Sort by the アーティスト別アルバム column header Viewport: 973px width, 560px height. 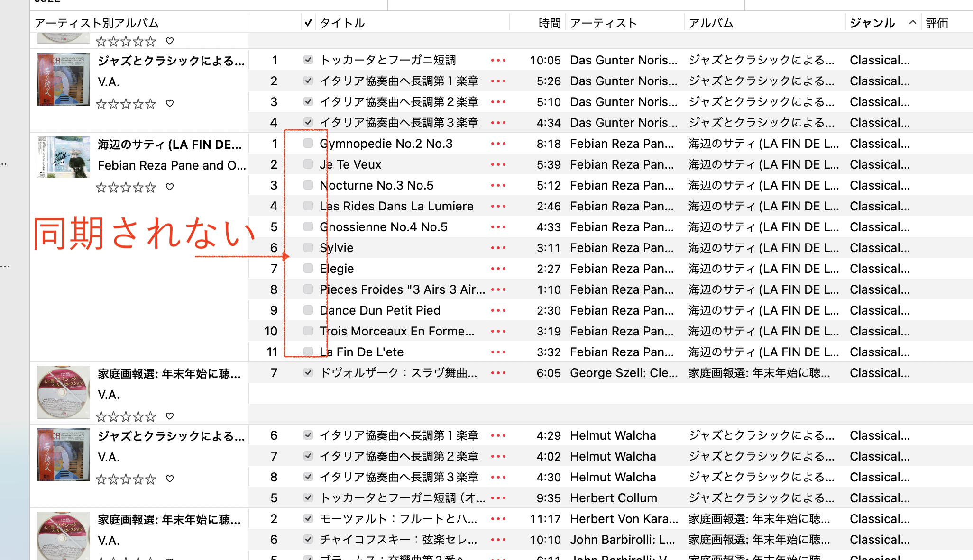click(97, 23)
